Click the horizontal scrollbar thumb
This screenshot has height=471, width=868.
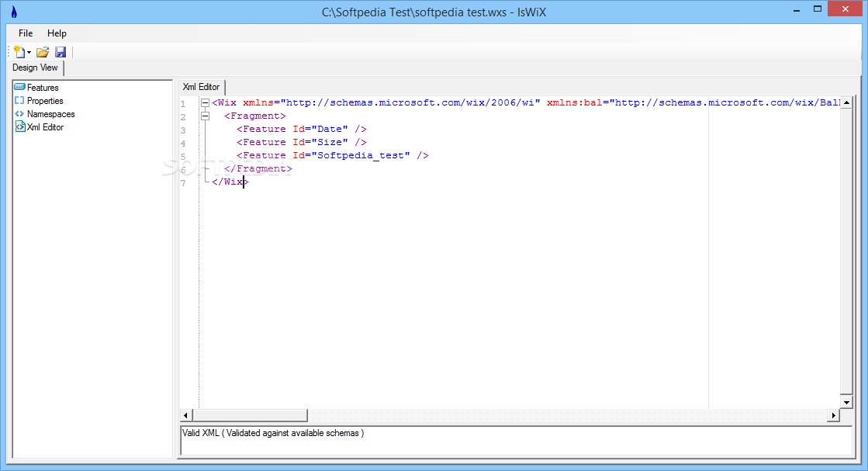click(x=250, y=415)
